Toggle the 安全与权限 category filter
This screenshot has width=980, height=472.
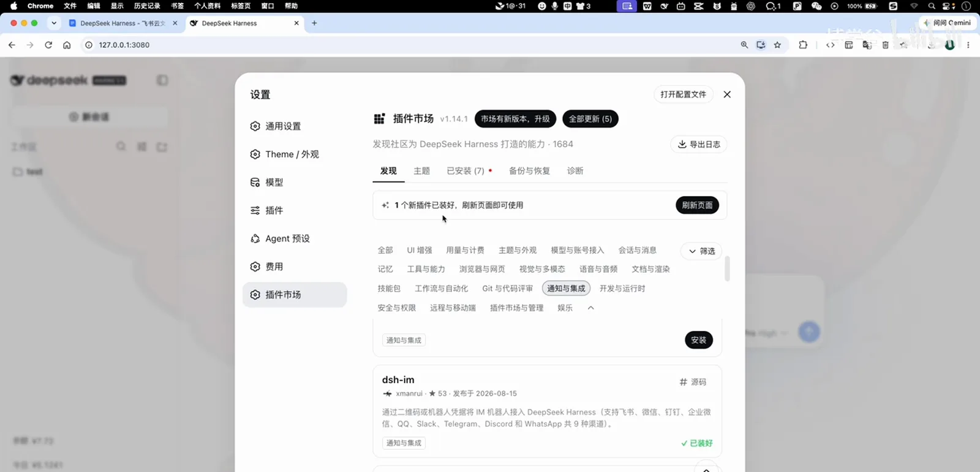396,308
